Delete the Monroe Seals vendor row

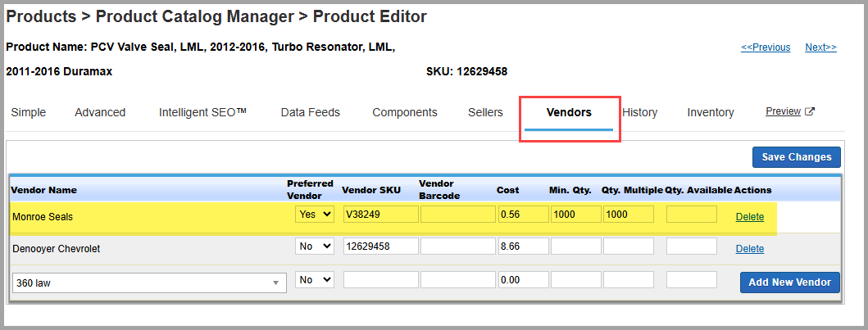[749, 217]
